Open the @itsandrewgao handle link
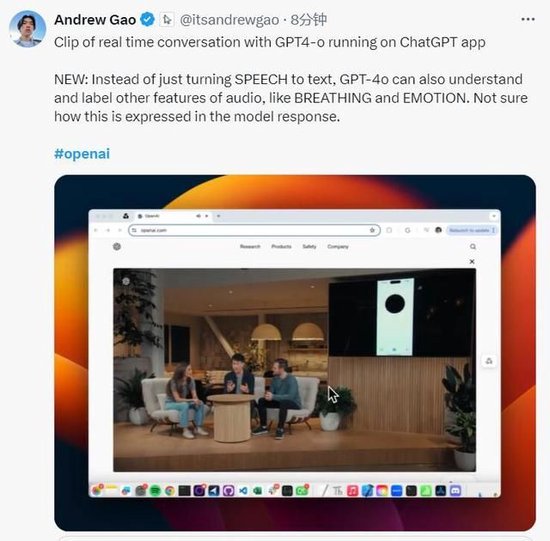The height and width of the screenshot is (541, 550). 229,20
